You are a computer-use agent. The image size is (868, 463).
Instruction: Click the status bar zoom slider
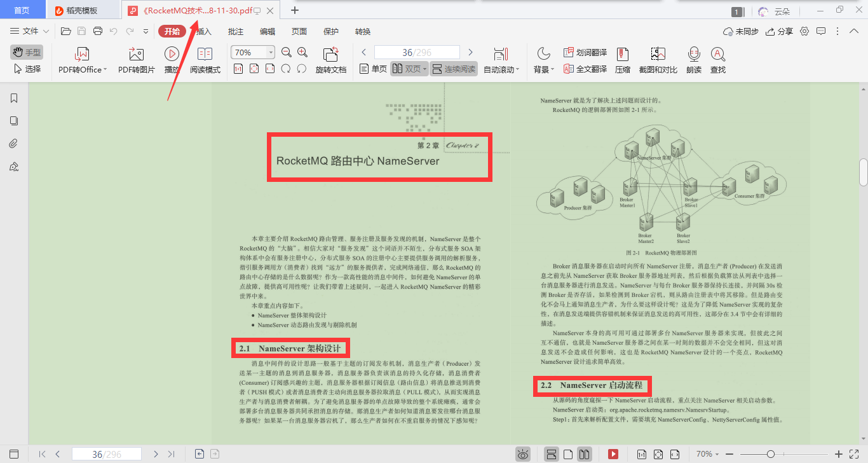click(x=783, y=454)
